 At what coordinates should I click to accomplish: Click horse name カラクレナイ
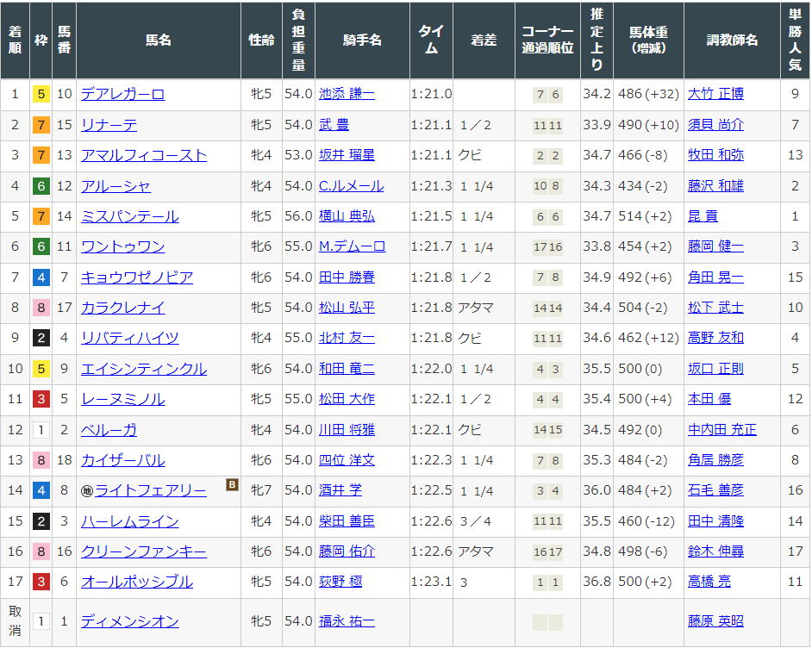tap(122, 308)
